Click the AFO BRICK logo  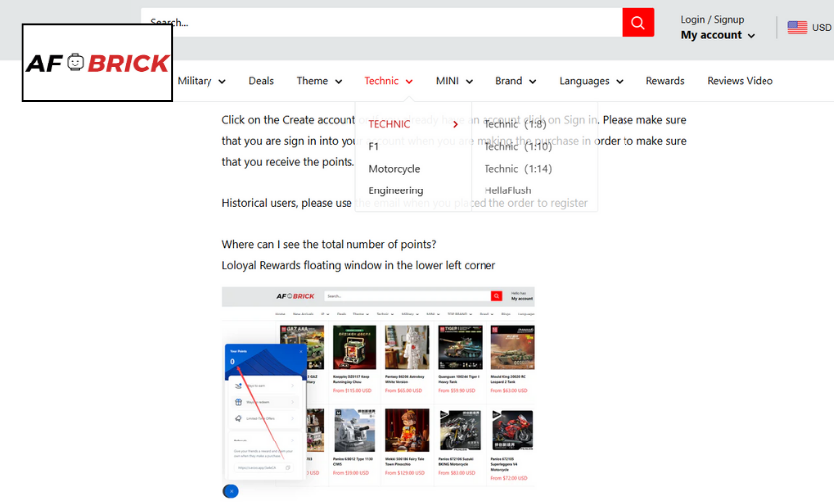tap(97, 63)
